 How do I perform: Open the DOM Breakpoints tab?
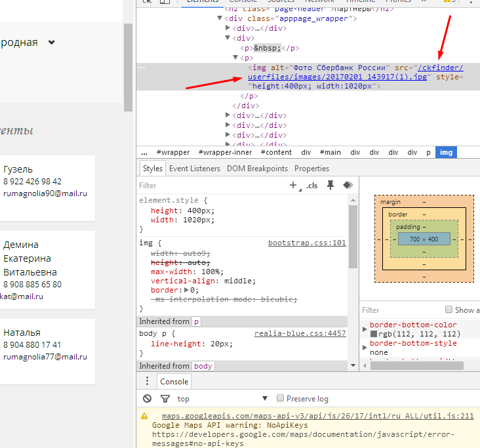(257, 169)
